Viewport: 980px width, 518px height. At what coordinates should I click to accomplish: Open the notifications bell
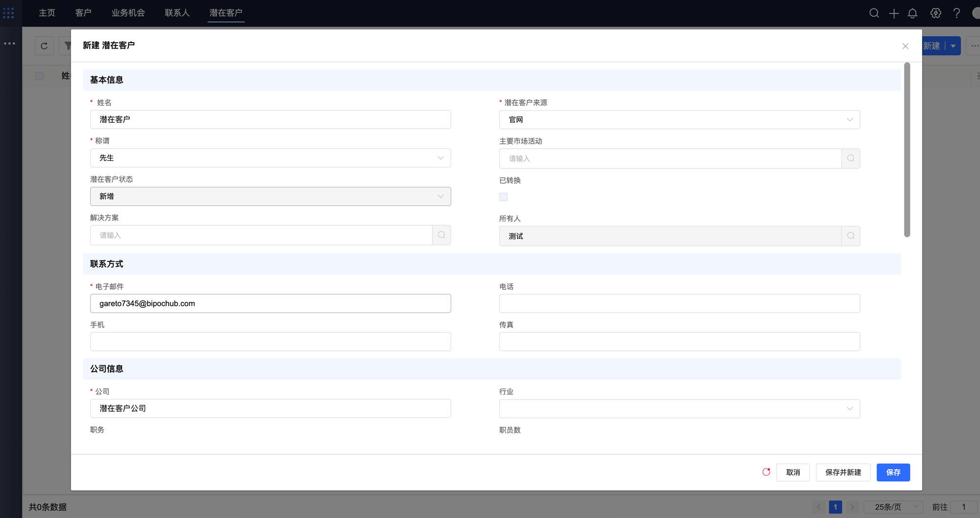click(912, 13)
